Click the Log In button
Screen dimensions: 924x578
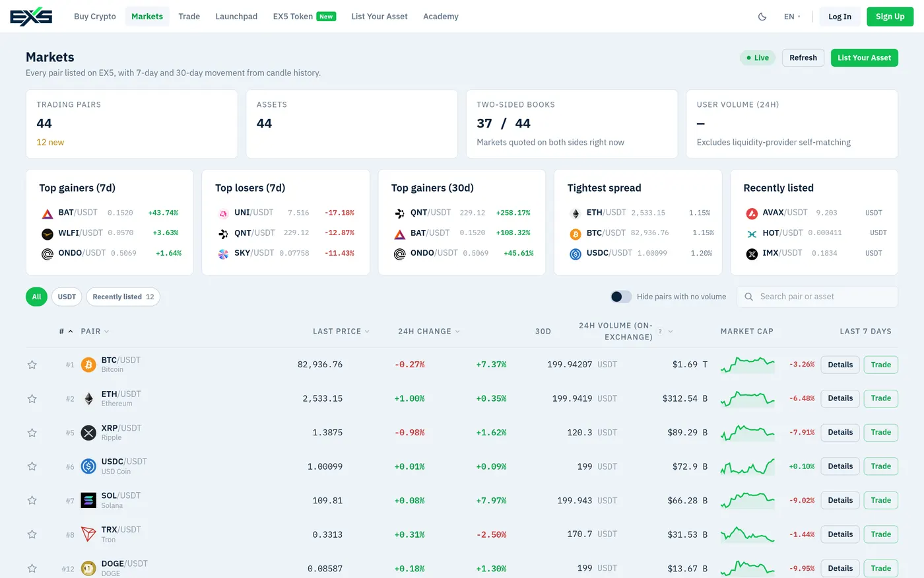pyautogui.click(x=840, y=17)
